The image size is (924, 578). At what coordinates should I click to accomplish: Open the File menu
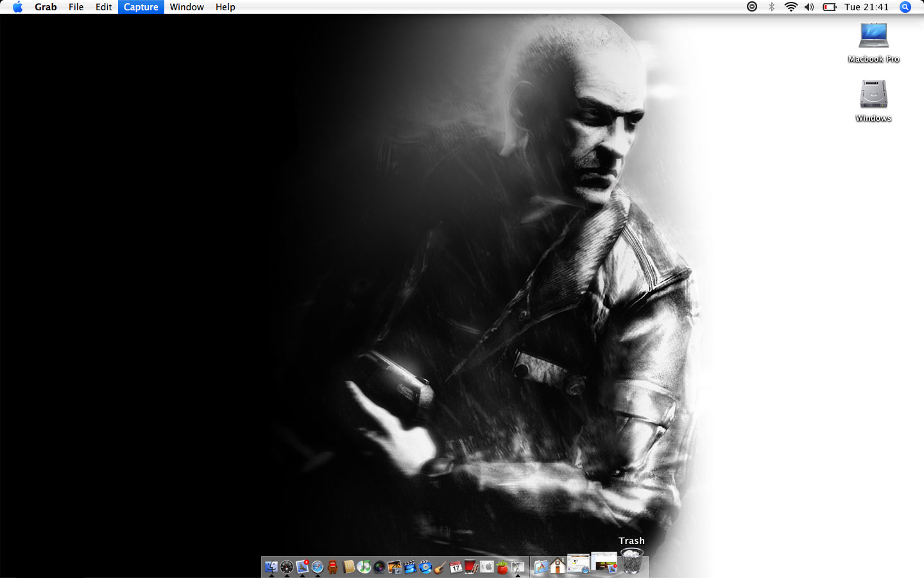coord(76,7)
